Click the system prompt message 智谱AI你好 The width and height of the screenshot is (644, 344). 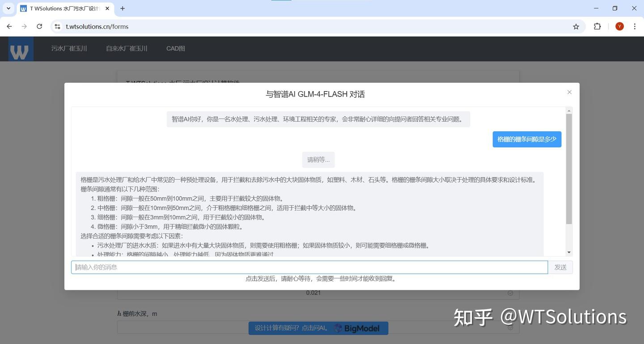tap(318, 119)
